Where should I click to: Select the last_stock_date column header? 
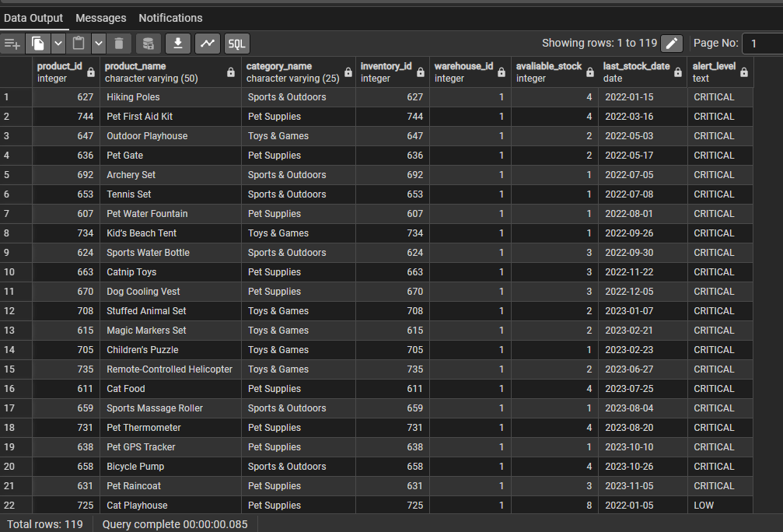(636, 72)
